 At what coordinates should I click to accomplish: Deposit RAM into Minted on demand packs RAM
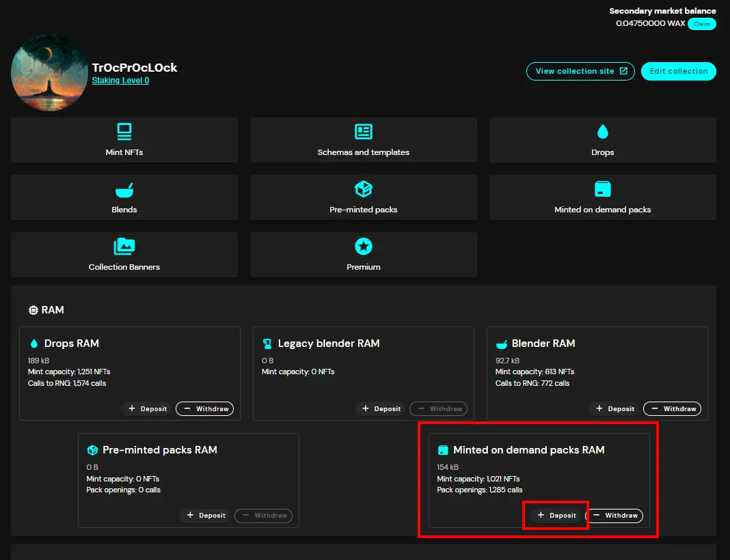pos(557,516)
